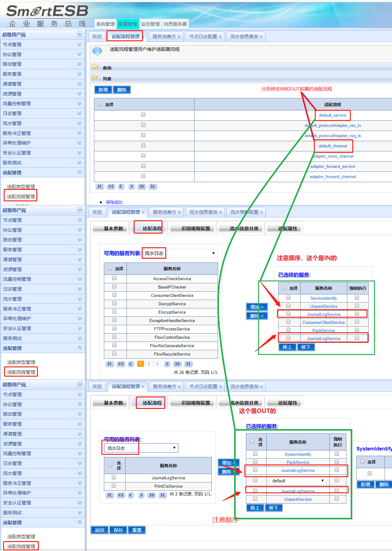Open 流水日志 dropdown above AccessCheckService table
The image size is (392, 551).
point(180,253)
